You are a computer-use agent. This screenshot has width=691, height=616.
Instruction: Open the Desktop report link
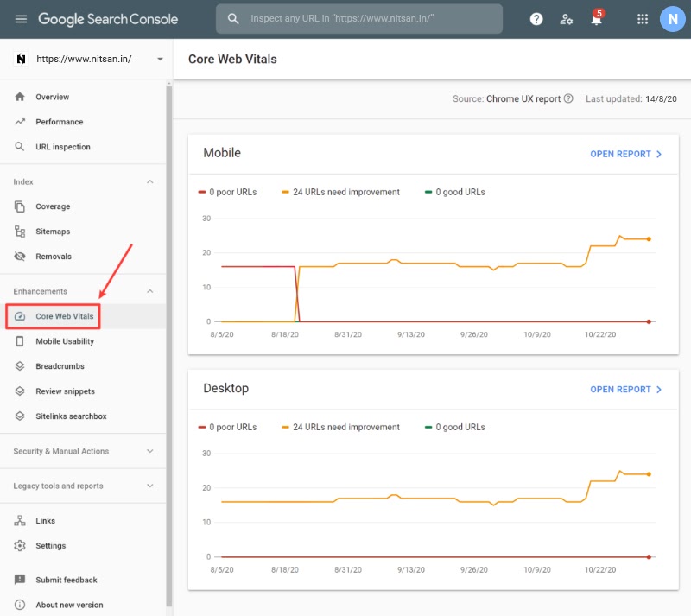pos(625,390)
